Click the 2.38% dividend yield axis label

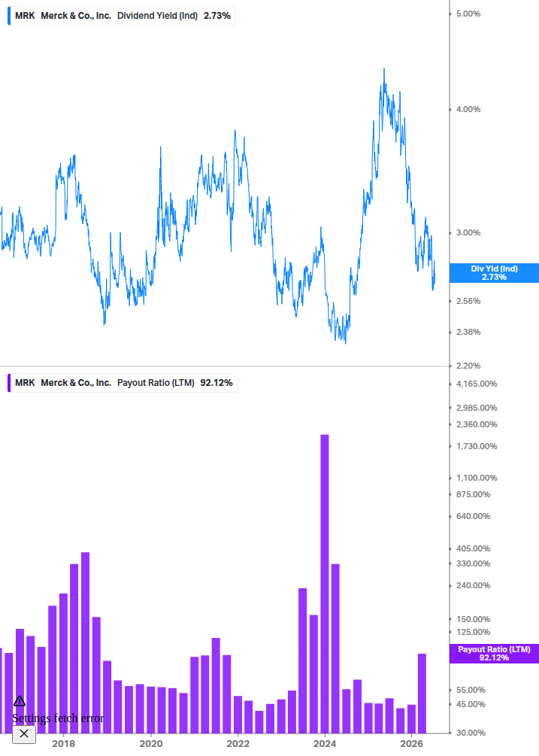[x=468, y=332]
